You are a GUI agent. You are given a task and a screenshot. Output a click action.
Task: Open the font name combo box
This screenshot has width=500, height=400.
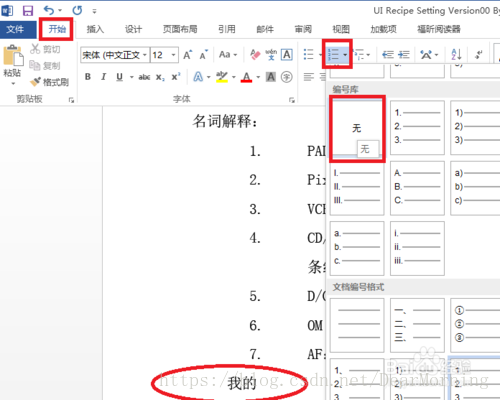coord(115,55)
